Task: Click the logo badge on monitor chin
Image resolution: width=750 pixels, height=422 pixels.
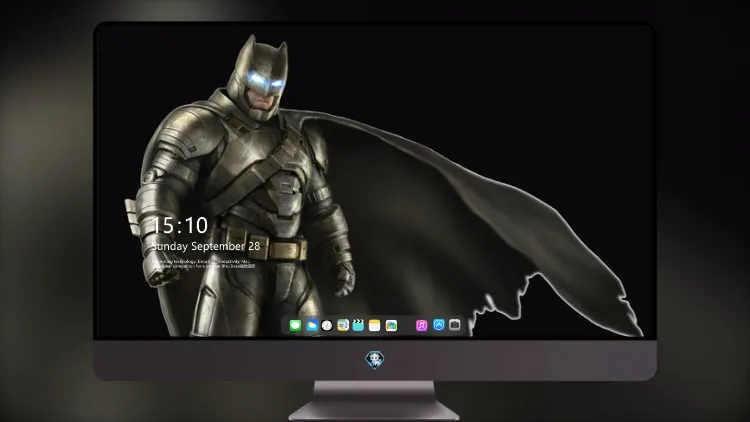Action: tap(374, 360)
